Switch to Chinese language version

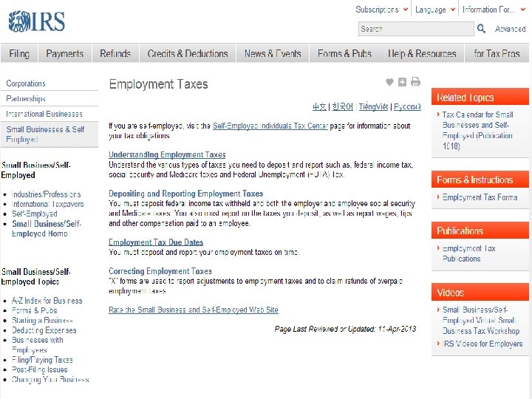pyautogui.click(x=319, y=107)
